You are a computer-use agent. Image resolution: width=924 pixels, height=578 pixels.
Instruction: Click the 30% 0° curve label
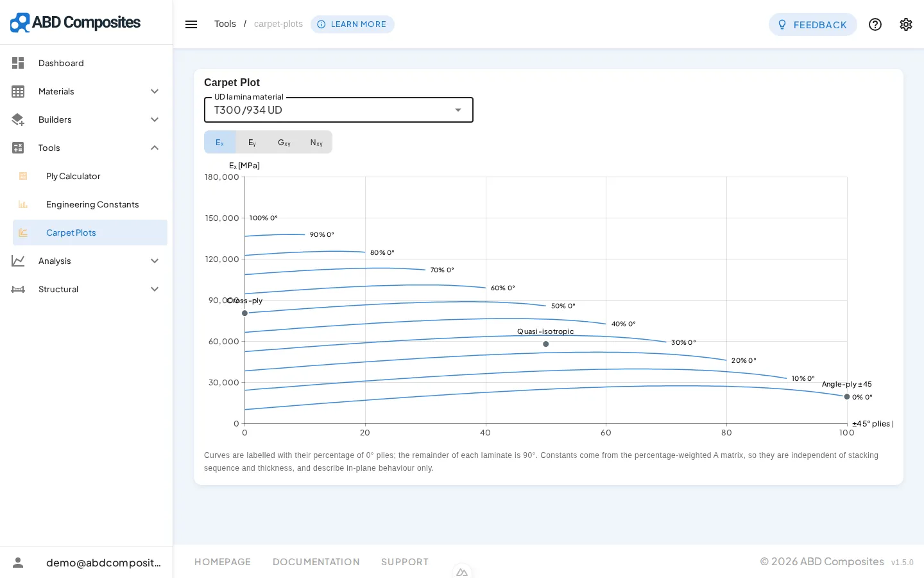click(683, 342)
